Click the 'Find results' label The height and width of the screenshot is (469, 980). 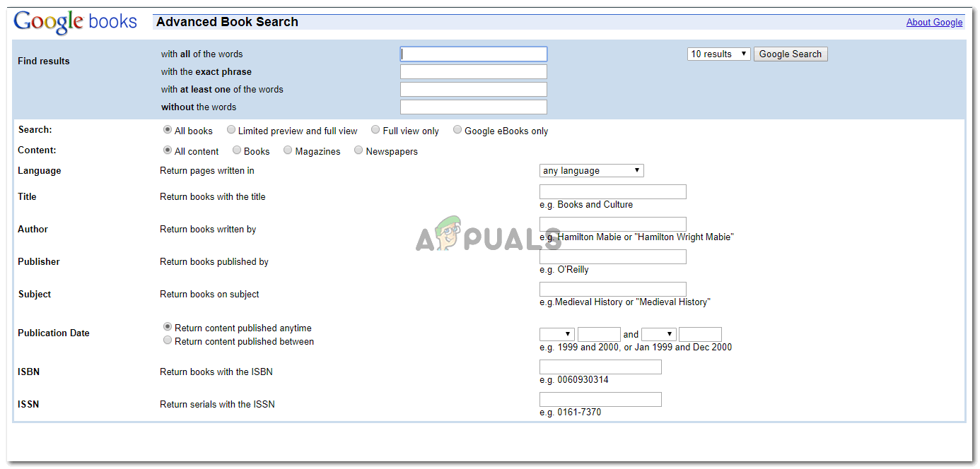pos(44,61)
